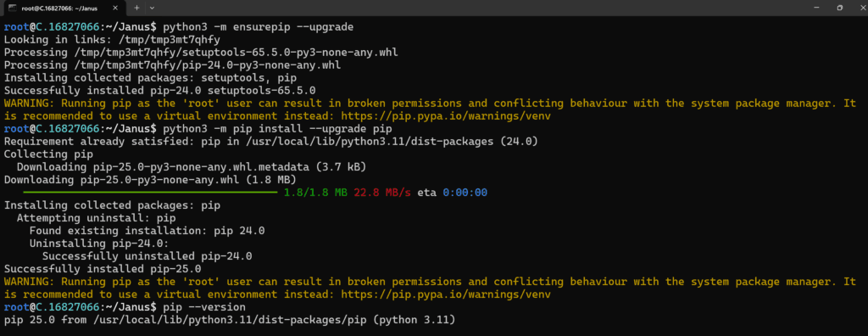Image resolution: width=868 pixels, height=336 pixels.
Task: Click the Processing pip-24.0-py3-none-any.whl line
Action: point(172,64)
